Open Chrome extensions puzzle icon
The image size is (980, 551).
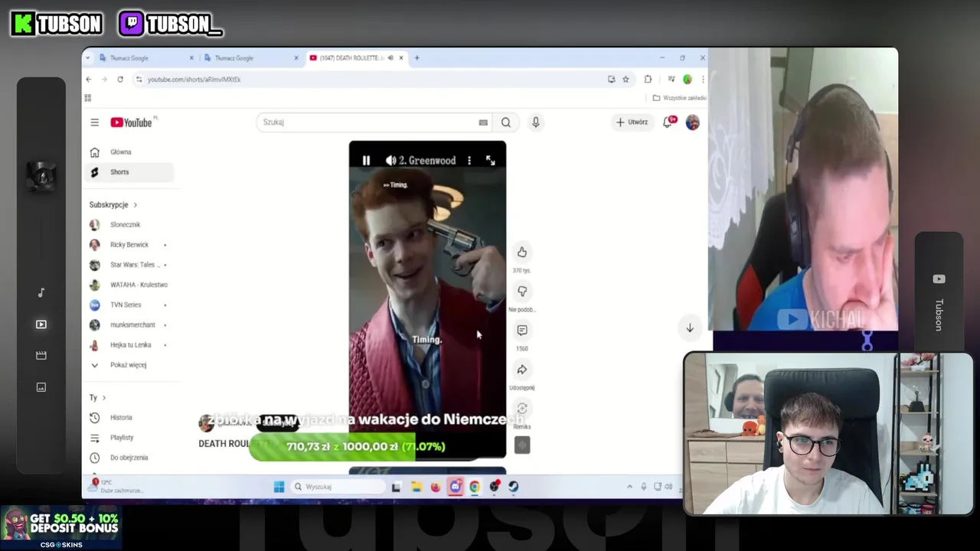(648, 80)
